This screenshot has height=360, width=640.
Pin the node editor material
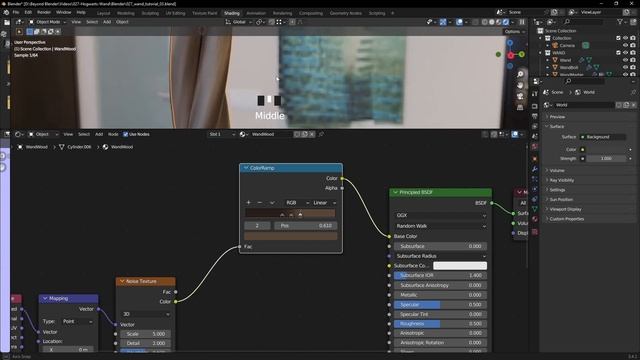point(321,134)
